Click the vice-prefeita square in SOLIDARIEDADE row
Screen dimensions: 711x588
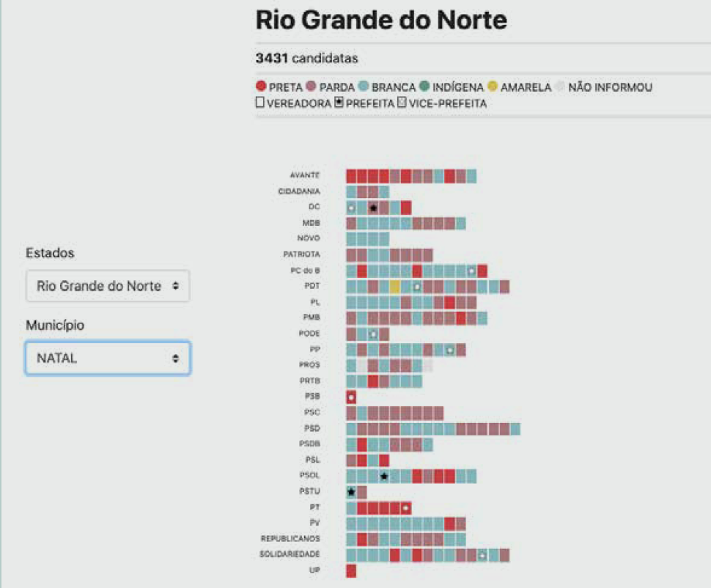[482, 555]
